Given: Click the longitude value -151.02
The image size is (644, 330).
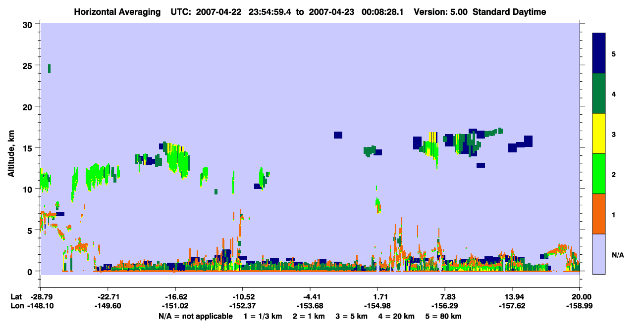Looking at the screenshot, I should (x=175, y=306).
